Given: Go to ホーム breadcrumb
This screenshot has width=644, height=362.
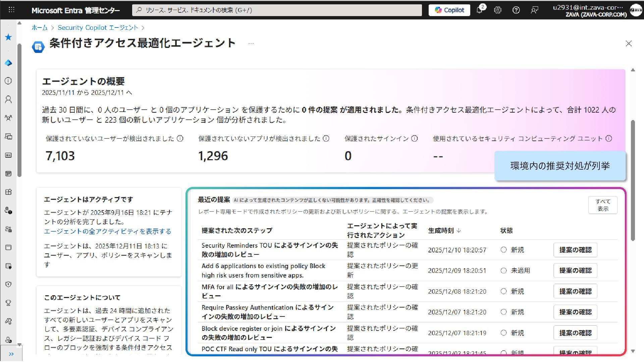Looking at the screenshot, I should (x=40, y=28).
